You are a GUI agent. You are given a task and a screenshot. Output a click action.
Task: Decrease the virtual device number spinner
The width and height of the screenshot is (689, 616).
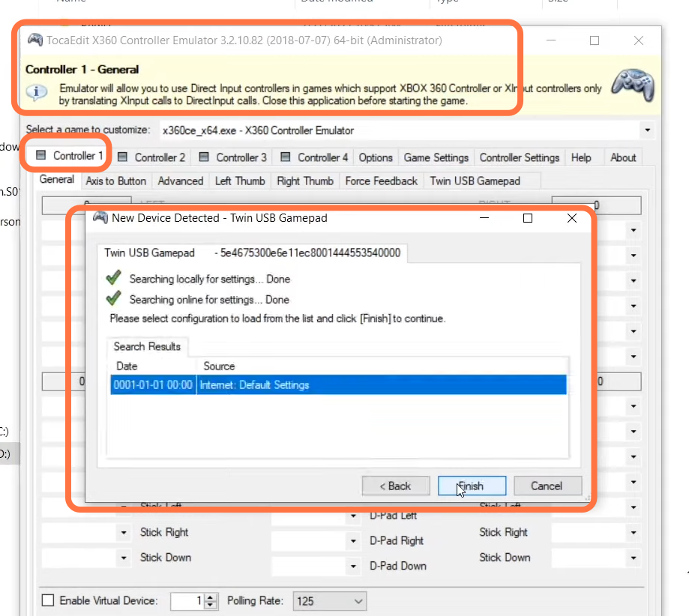[211, 605]
